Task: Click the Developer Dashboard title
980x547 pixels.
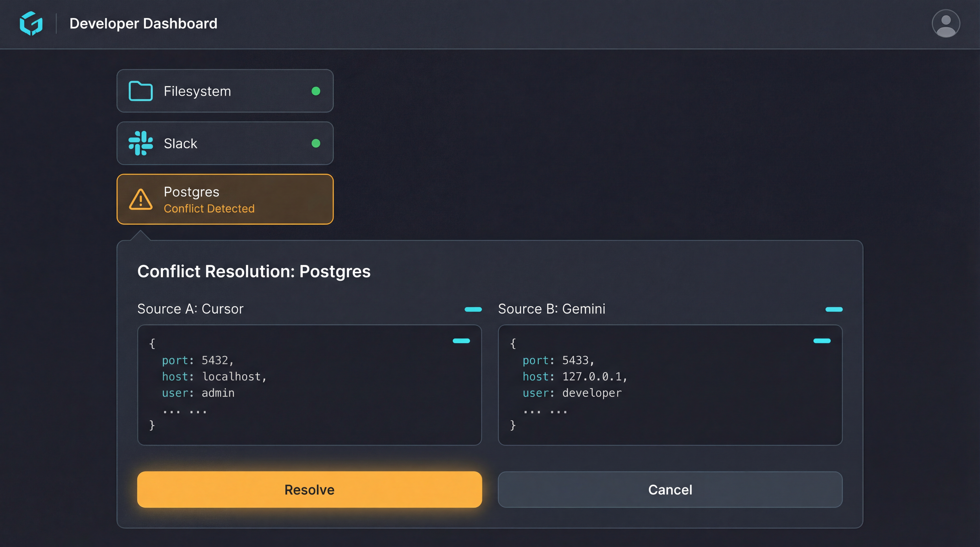Action: pos(144,24)
